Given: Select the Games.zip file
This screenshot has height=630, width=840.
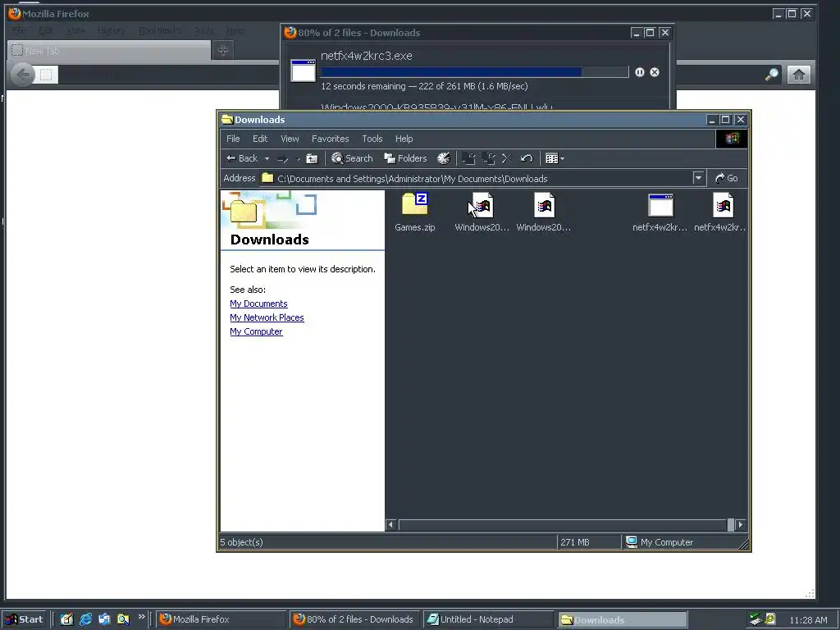Looking at the screenshot, I should tap(414, 212).
